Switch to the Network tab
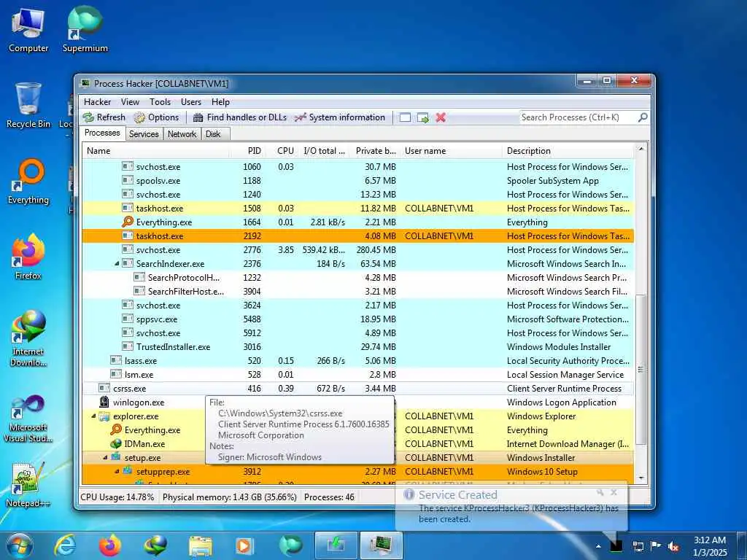Screen dimensions: 747x560 (182, 134)
